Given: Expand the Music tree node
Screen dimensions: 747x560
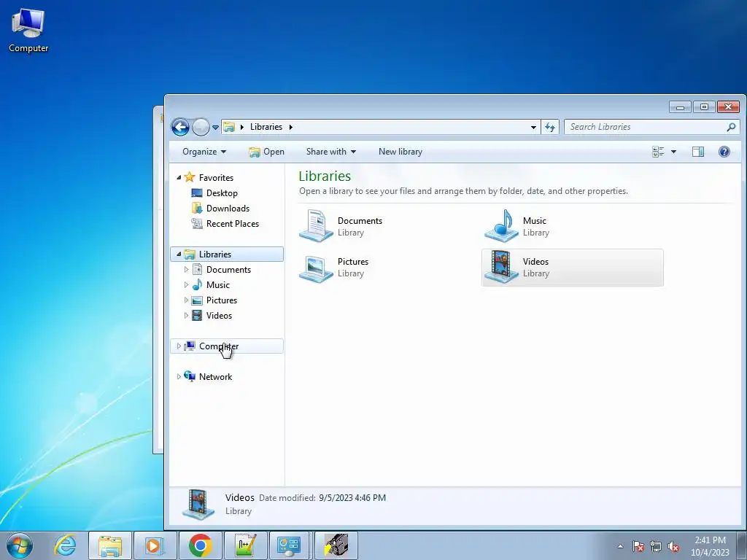Looking at the screenshot, I should click(x=186, y=285).
